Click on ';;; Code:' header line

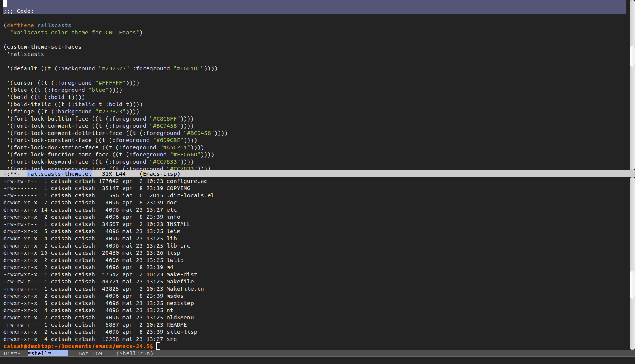pos(19,11)
